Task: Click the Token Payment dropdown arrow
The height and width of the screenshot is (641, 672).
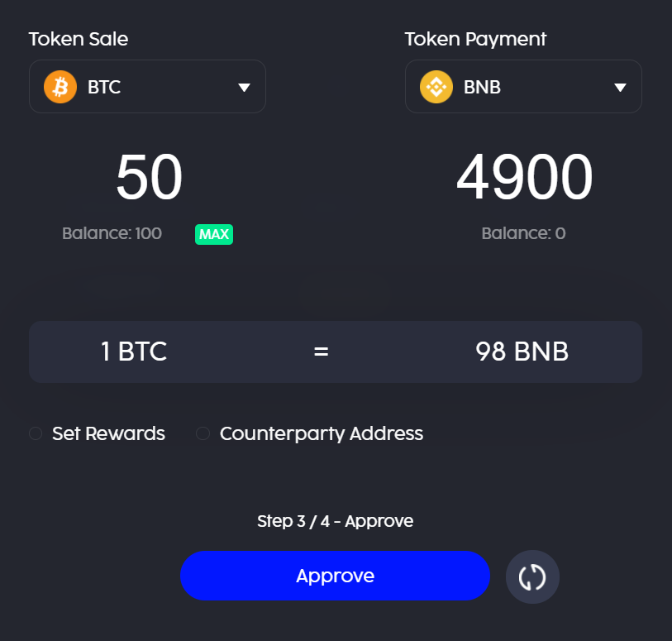Action: pos(620,88)
